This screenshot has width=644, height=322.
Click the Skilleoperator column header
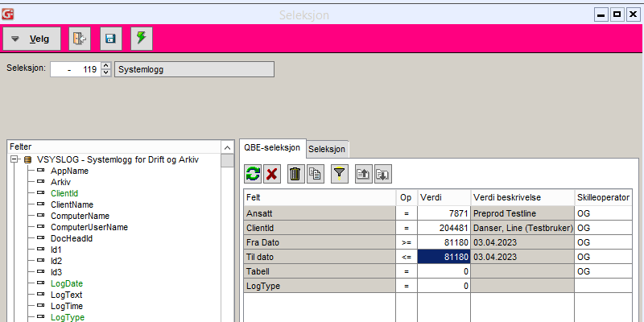click(x=603, y=197)
